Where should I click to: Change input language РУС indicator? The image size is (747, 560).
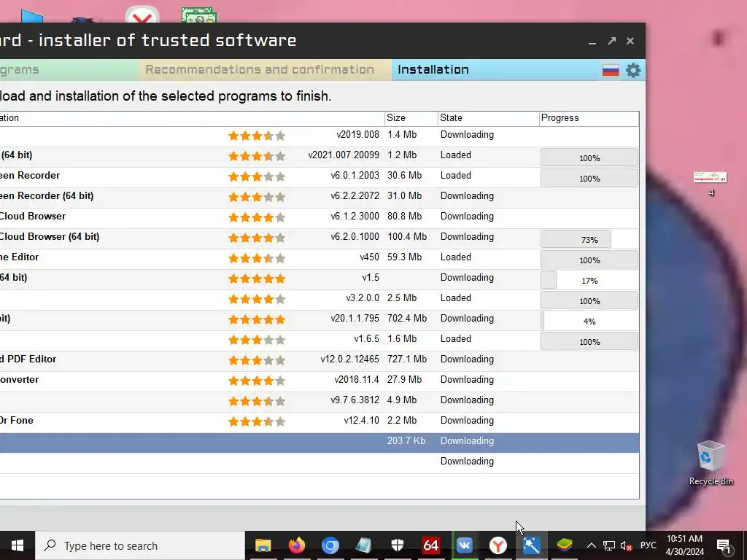(x=648, y=545)
